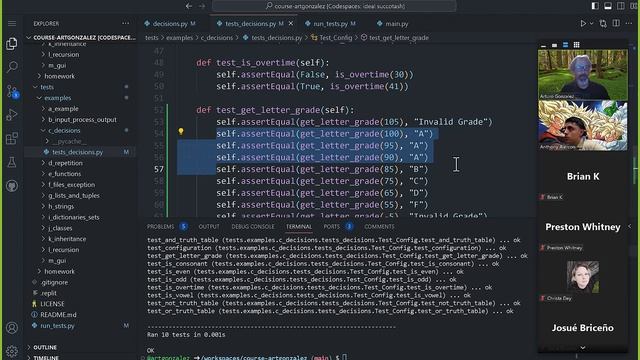Select Anthony's video thumbnail

583,126
